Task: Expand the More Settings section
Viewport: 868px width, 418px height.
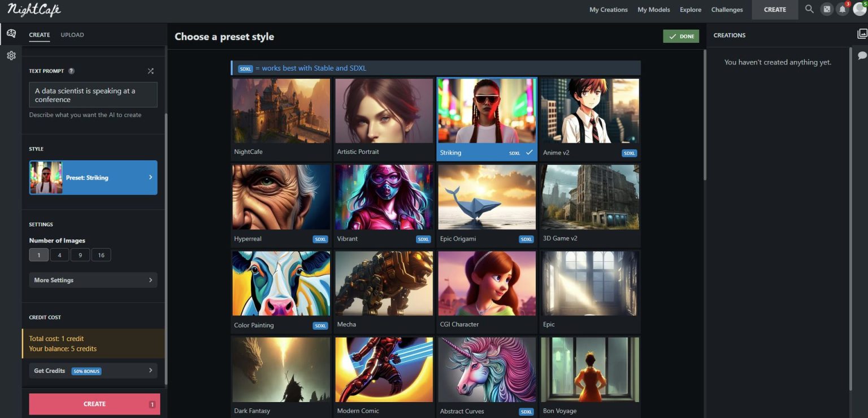Action: tap(93, 280)
